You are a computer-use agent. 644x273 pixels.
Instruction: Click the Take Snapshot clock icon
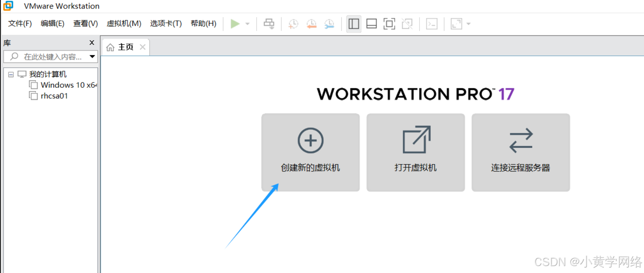click(x=293, y=24)
